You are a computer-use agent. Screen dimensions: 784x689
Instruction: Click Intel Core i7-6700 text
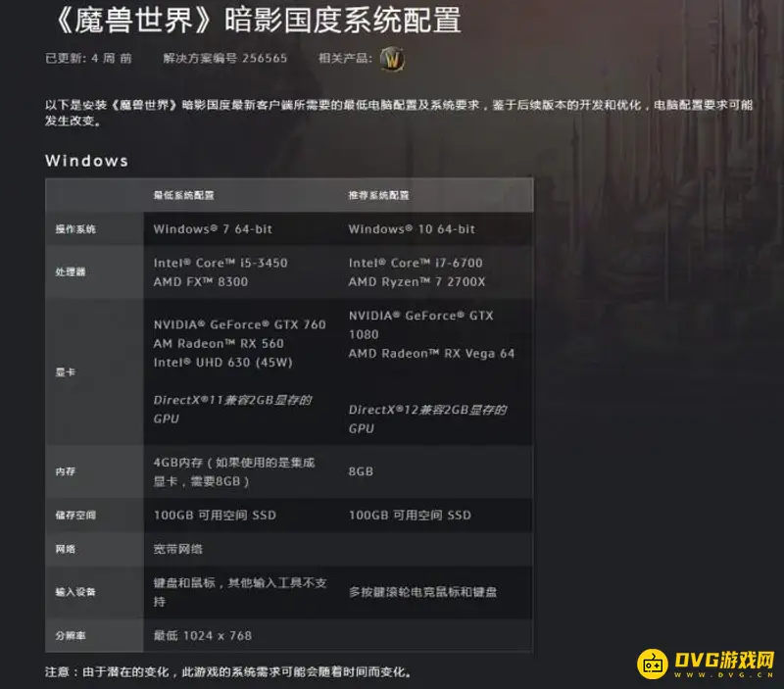pyautogui.click(x=416, y=263)
